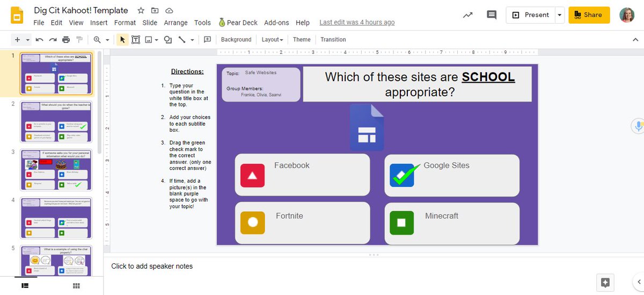Open the Slide menu

pyautogui.click(x=150, y=23)
